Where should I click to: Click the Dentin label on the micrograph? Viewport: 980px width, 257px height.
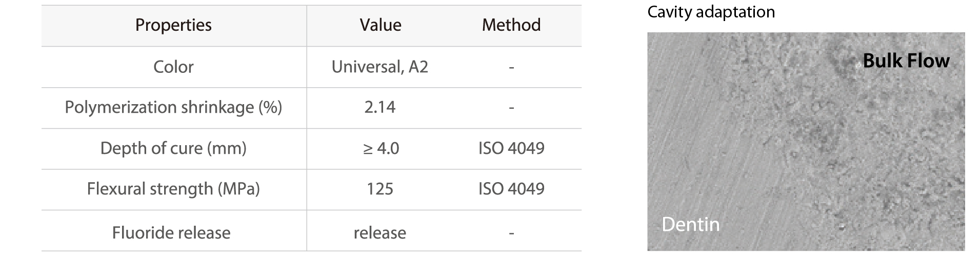pos(691,225)
